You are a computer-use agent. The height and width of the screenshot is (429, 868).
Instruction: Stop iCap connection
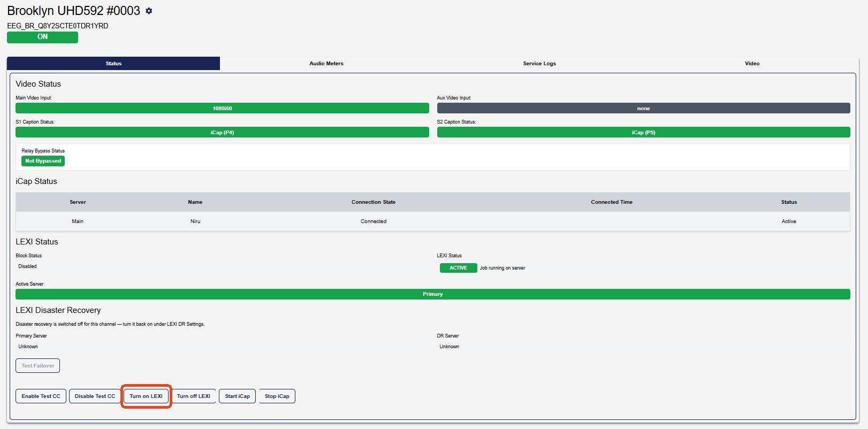[277, 396]
